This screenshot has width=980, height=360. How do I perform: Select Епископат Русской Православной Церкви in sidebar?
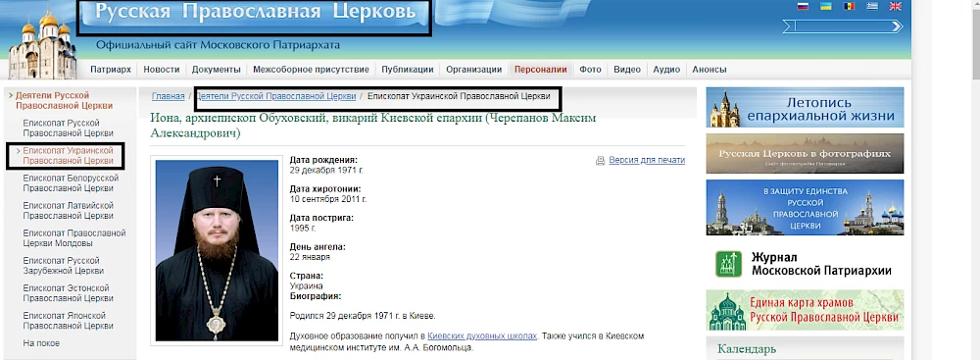69,128
